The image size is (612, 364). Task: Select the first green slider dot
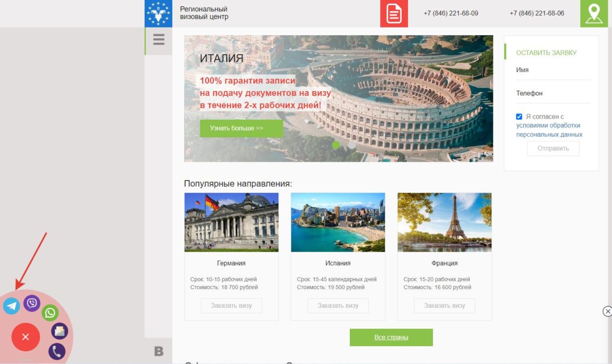pos(336,145)
